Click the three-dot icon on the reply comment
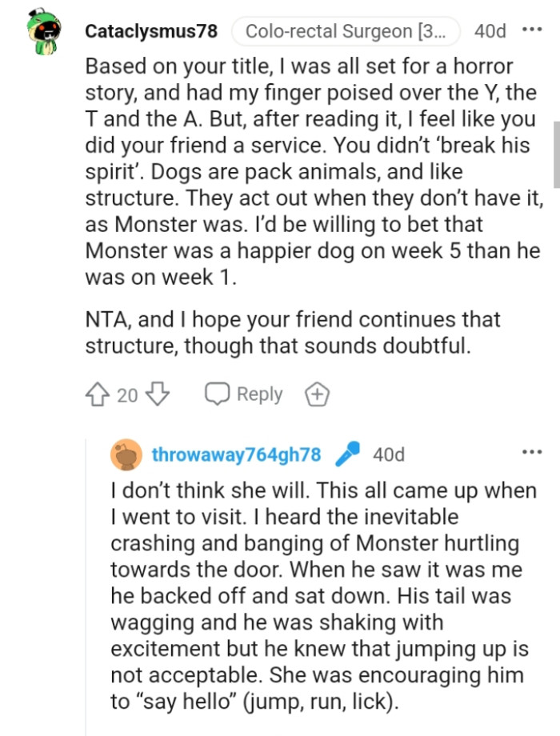The width and height of the screenshot is (560, 736). click(533, 452)
